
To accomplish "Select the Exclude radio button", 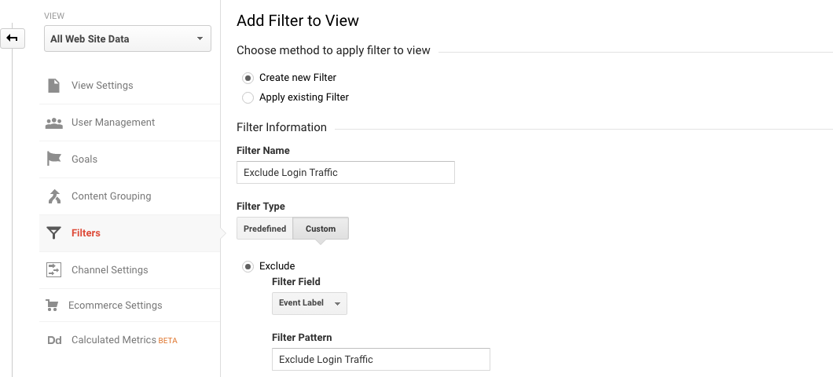I will (x=248, y=267).
